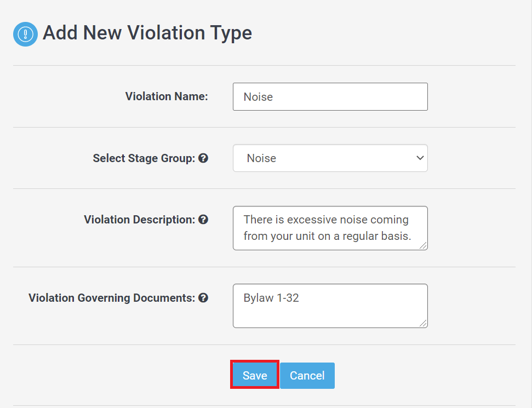532x408 pixels.
Task: Click resize handle of Governing Documents textarea
Action: point(423,324)
